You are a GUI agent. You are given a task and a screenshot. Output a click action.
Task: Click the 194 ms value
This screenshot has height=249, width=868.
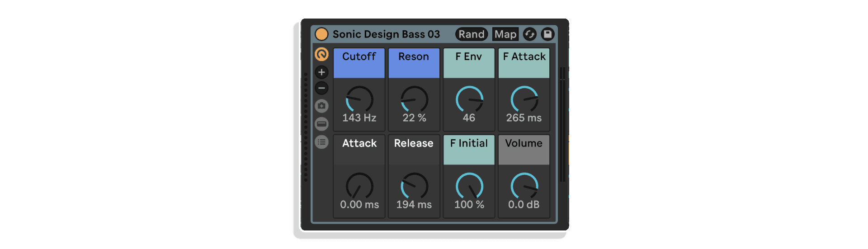pos(414,205)
